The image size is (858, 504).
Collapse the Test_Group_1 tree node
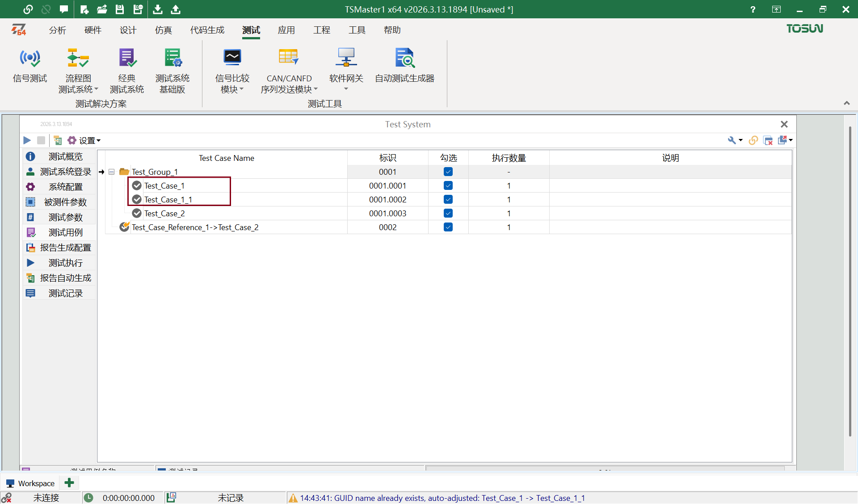click(x=112, y=172)
